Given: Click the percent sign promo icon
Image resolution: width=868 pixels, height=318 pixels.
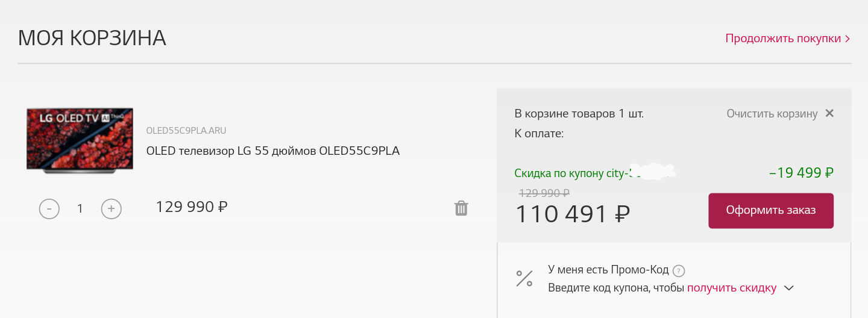Looking at the screenshot, I should [x=524, y=278].
